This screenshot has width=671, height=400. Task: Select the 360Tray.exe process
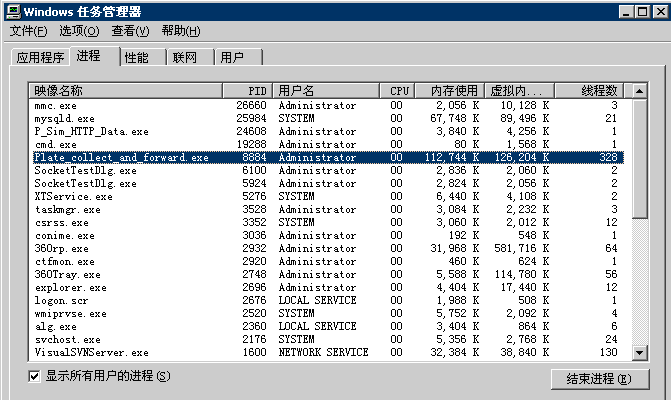pyautogui.click(x=328, y=274)
